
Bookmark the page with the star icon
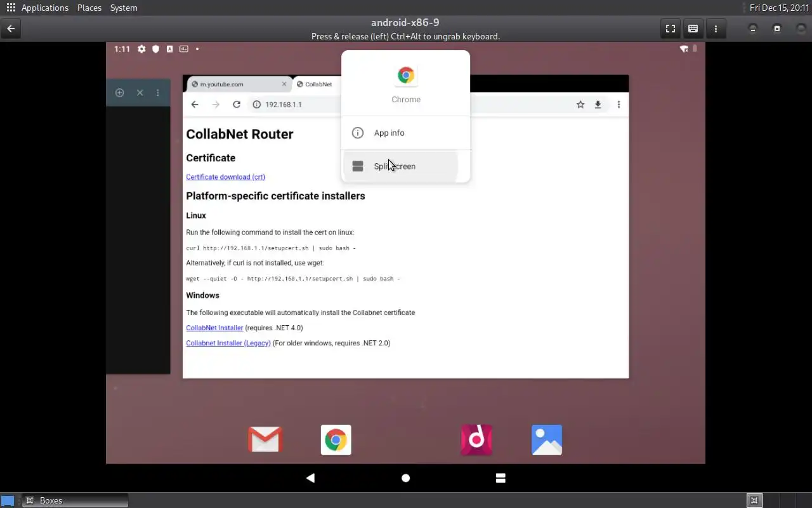tap(580, 105)
